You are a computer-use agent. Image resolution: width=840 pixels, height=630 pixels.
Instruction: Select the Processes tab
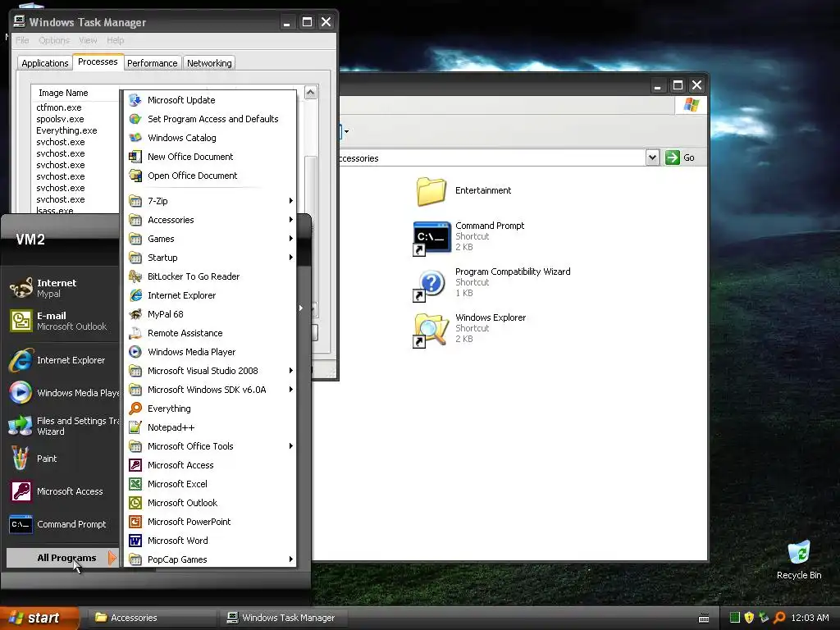coord(98,62)
